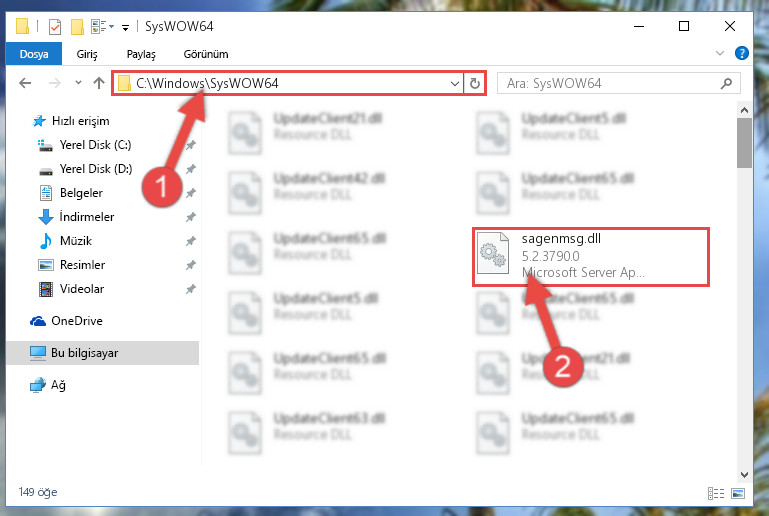Screen dimensions: 769x516
Task: Click the search magnifier icon
Action: [726, 83]
